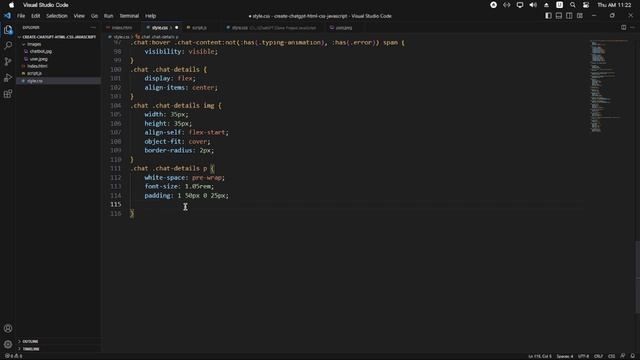Click macOS display mirroring icon
The height and width of the screenshot is (360, 640).
click(520, 5)
